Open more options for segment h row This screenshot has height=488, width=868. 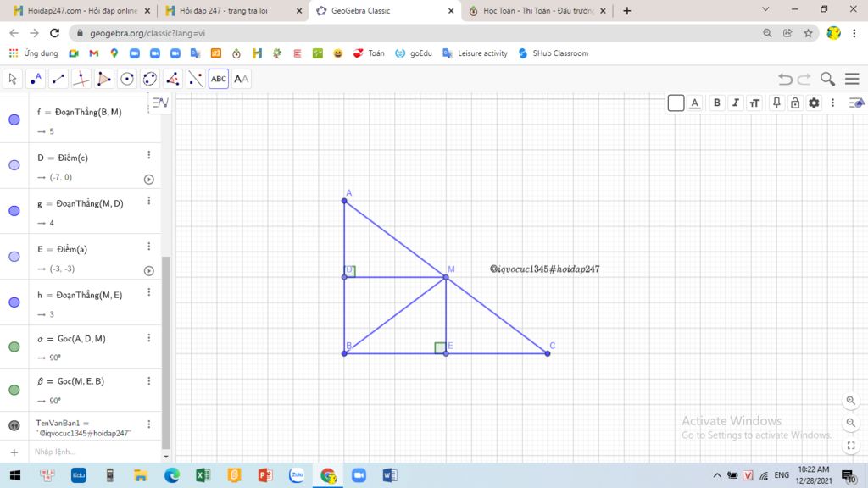tap(149, 292)
